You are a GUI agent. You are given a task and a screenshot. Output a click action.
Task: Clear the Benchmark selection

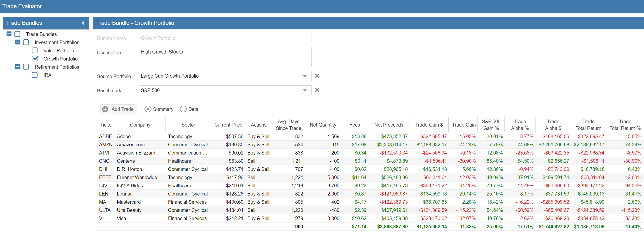pos(317,90)
